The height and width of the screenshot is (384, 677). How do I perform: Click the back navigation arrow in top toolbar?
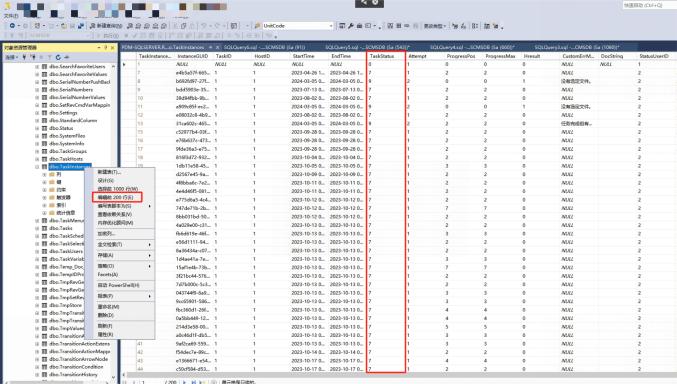[12, 26]
